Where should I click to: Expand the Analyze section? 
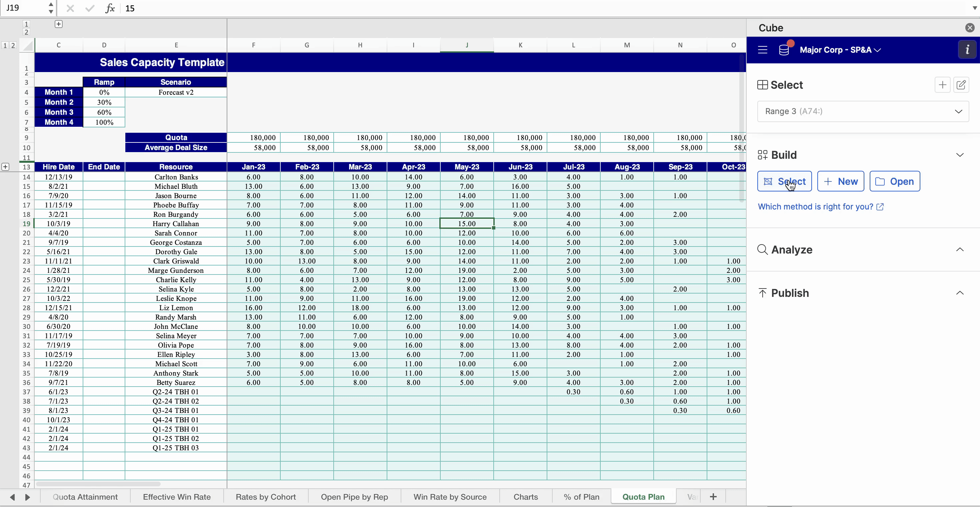pos(960,250)
